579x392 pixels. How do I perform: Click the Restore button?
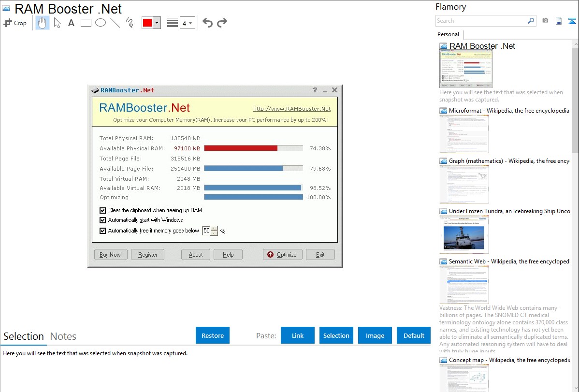coord(213,335)
